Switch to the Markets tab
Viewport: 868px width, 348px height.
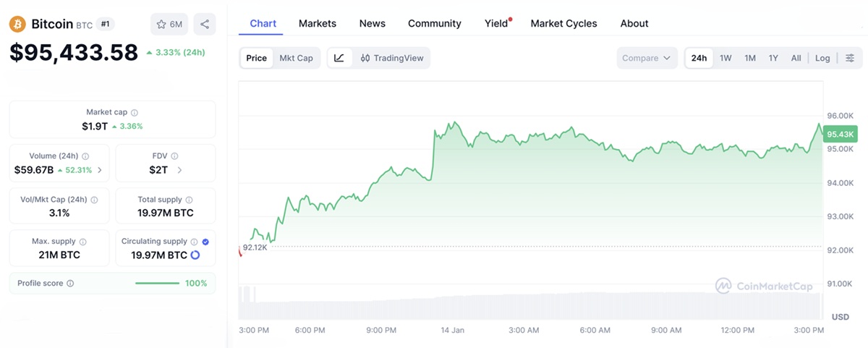click(x=318, y=23)
